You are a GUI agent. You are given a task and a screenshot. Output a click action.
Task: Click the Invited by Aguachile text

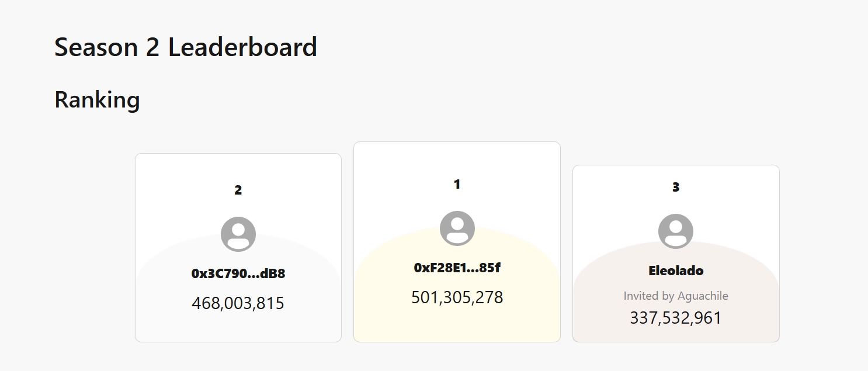(x=676, y=296)
